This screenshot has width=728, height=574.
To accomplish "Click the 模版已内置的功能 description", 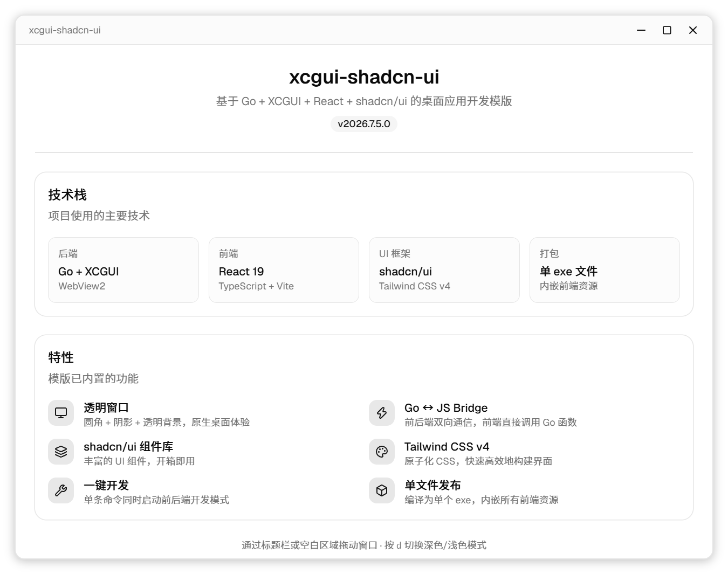I will coord(93,378).
